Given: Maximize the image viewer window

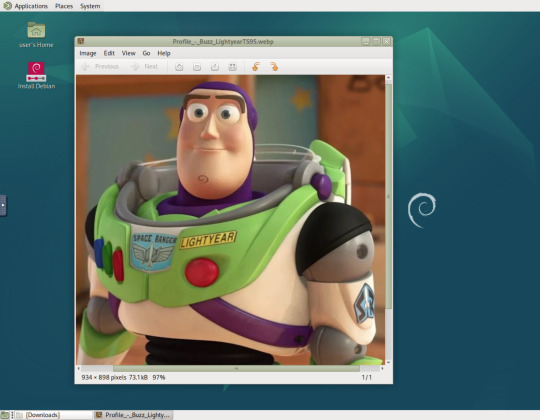Looking at the screenshot, I should tap(376, 42).
